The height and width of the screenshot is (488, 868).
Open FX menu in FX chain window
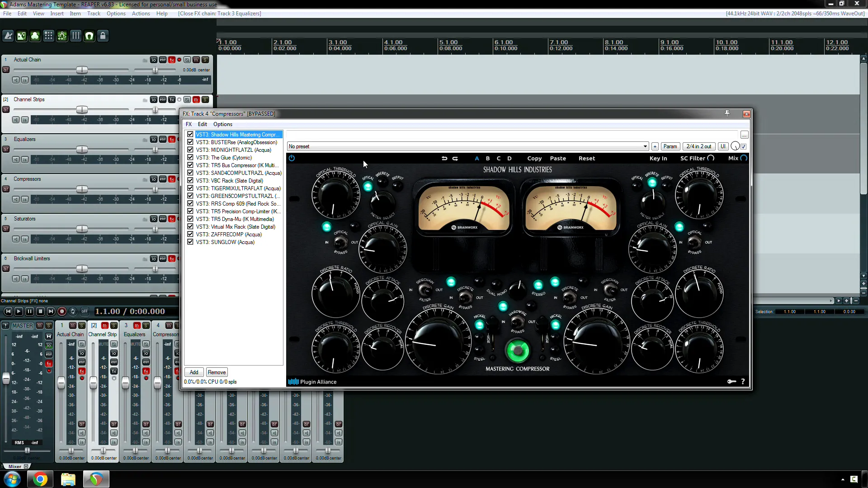pyautogui.click(x=189, y=124)
